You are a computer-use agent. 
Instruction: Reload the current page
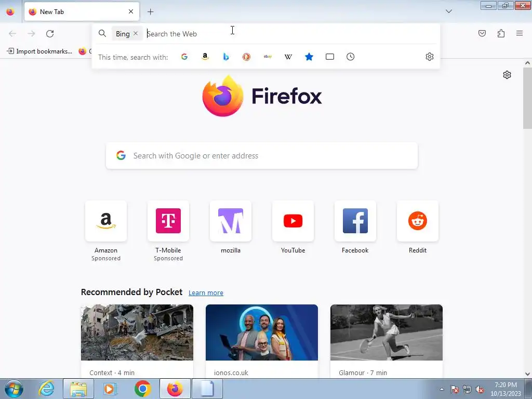click(x=50, y=34)
